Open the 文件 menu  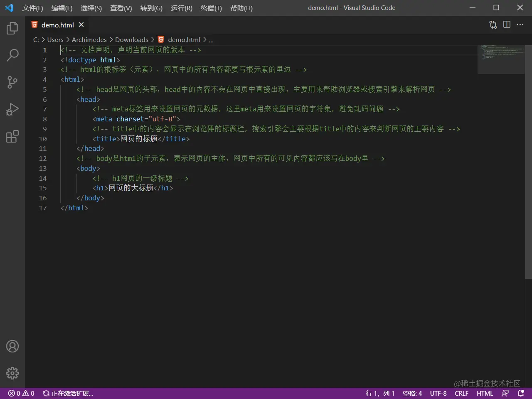point(32,8)
